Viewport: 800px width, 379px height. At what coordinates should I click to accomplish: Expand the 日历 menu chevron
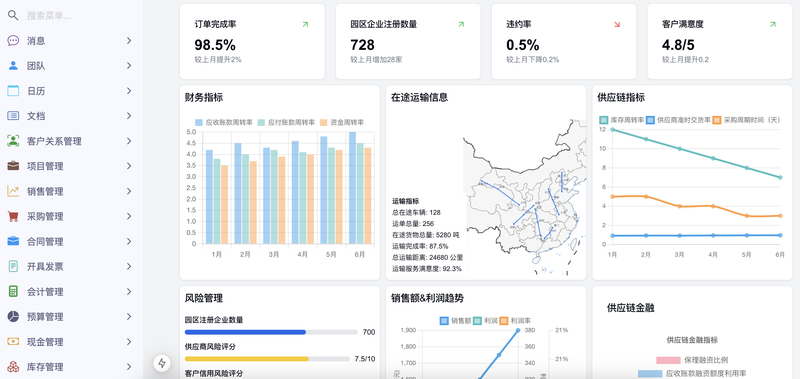129,91
